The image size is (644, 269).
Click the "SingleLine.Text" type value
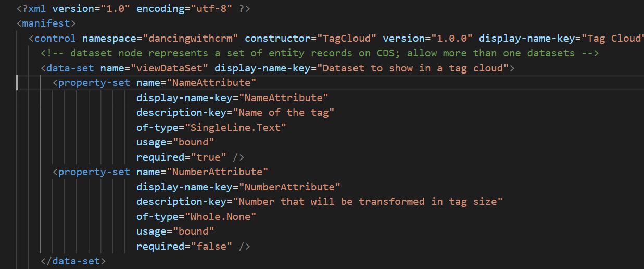click(236, 128)
